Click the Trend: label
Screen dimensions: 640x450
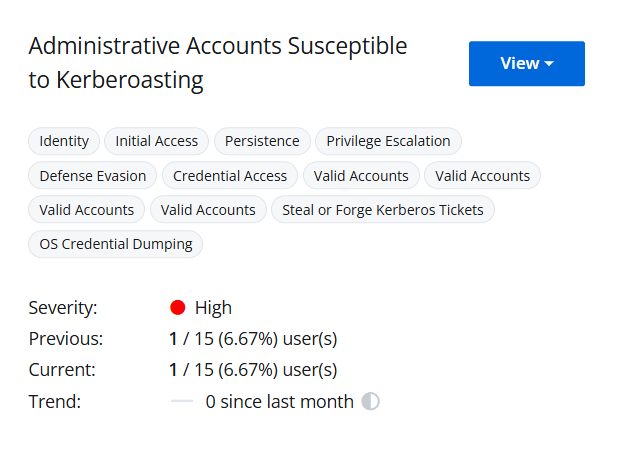55,402
